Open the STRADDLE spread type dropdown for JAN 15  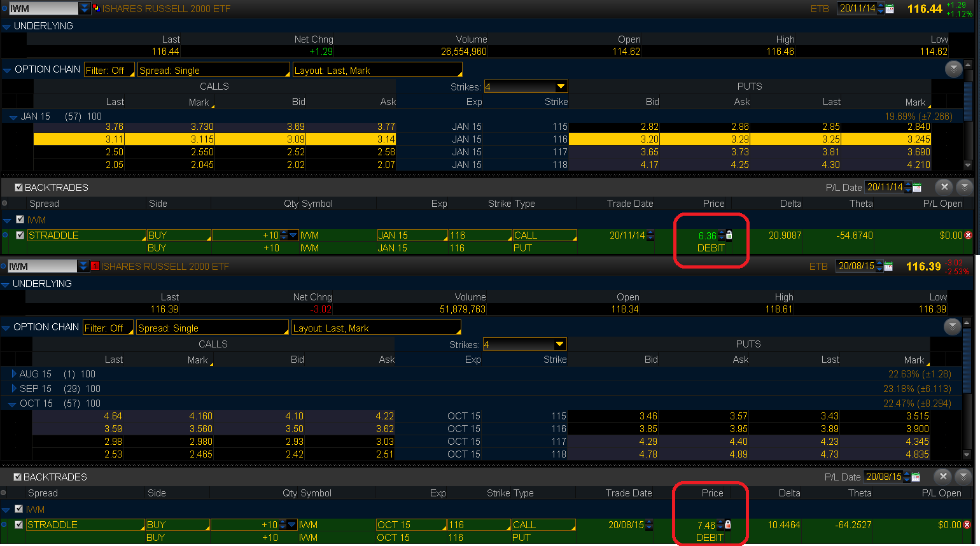pos(87,235)
